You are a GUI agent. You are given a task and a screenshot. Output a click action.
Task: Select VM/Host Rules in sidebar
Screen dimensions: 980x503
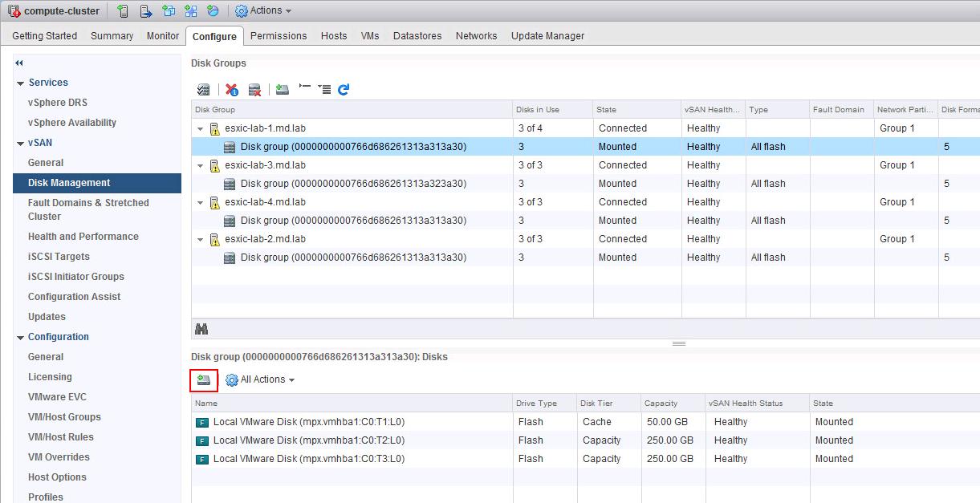61,437
